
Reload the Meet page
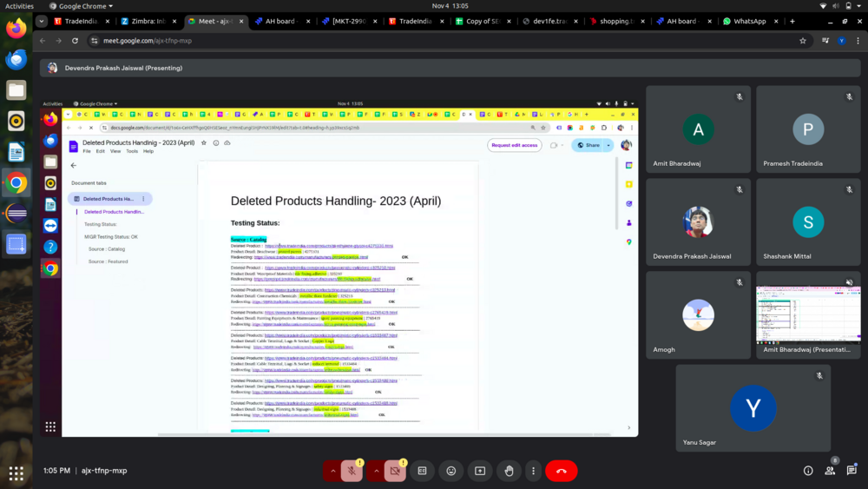point(76,41)
